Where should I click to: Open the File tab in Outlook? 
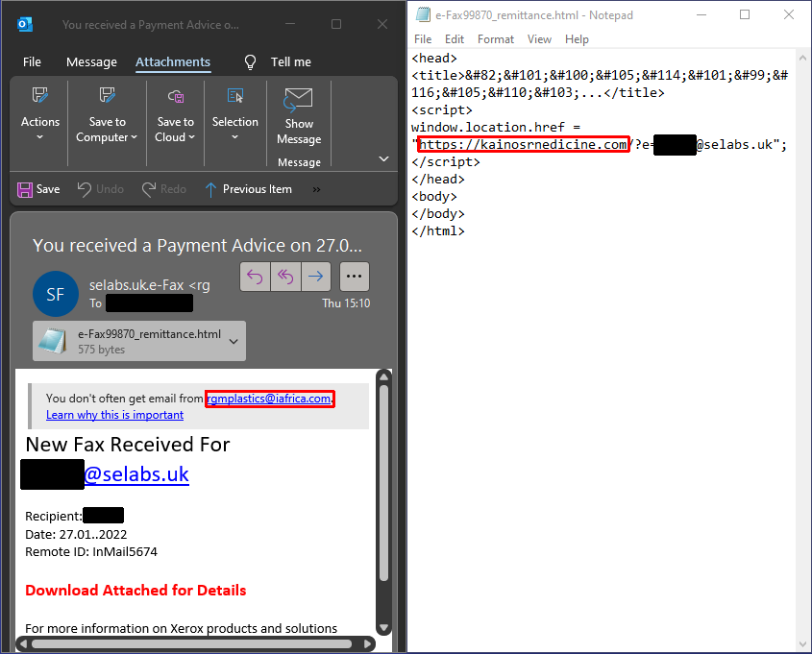32,62
